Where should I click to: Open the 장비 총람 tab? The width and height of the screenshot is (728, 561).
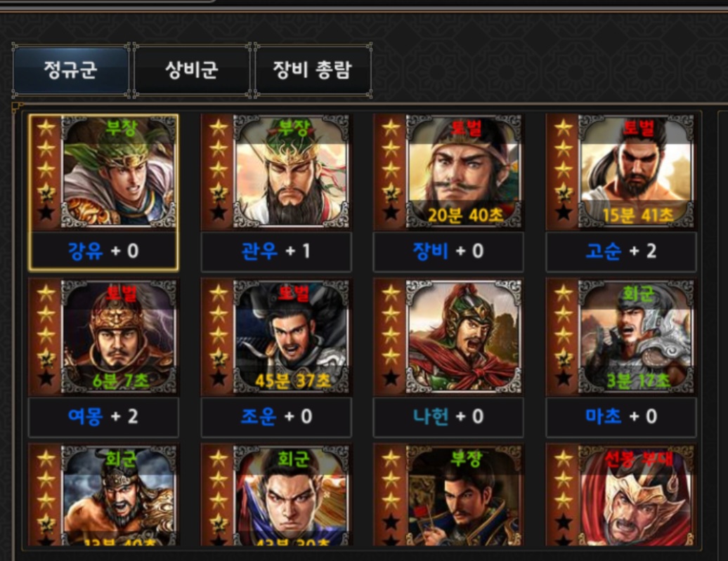click(313, 70)
